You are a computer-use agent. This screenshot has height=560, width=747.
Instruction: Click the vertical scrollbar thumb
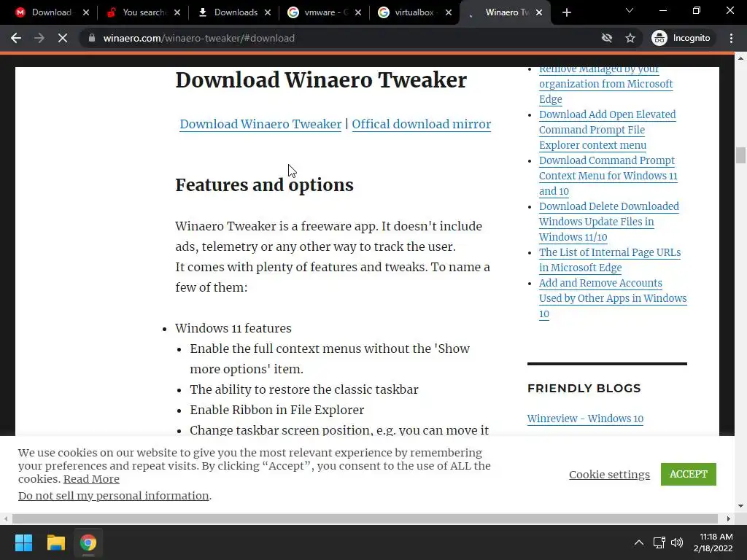pos(740,155)
